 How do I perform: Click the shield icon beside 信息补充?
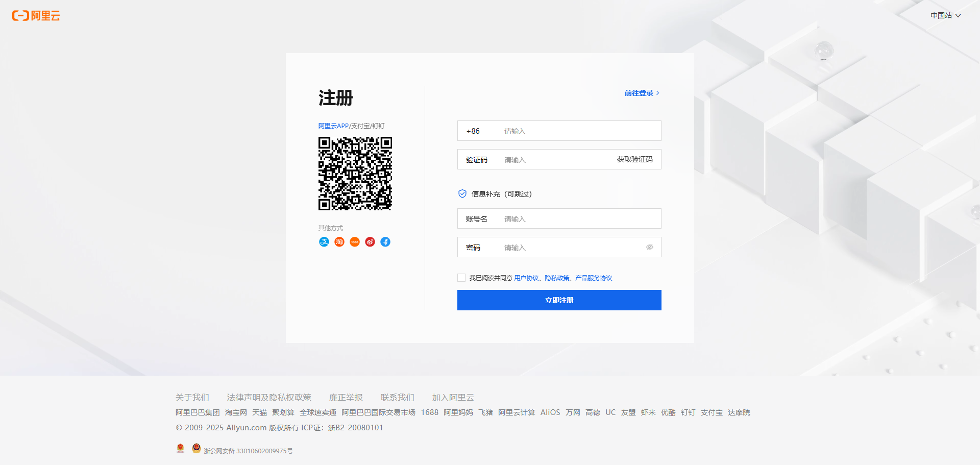pyautogui.click(x=462, y=193)
